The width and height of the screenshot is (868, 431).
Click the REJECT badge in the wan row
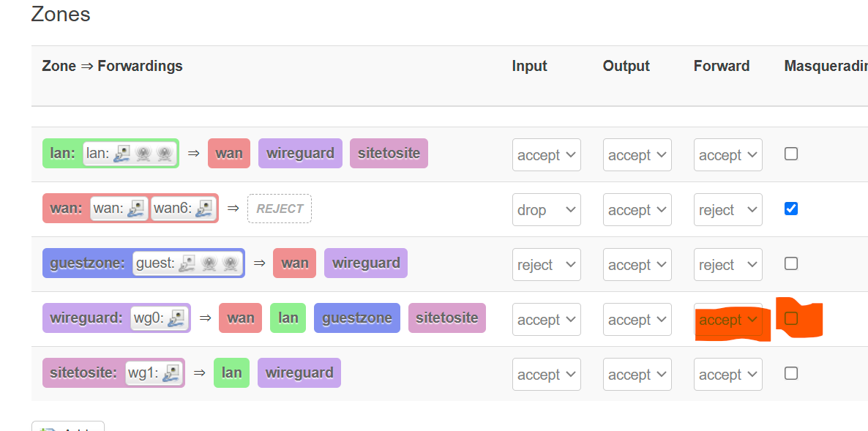(x=280, y=209)
